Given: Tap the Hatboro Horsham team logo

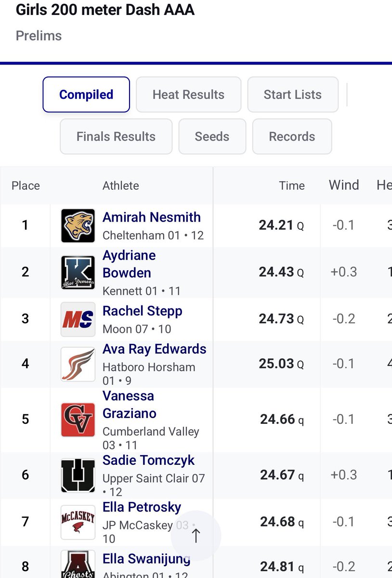Looking at the screenshot, I should (78, 364).
